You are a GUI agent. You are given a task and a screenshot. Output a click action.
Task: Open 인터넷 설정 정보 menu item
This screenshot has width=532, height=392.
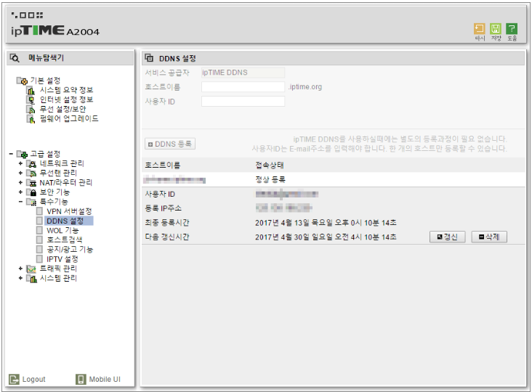67,99
